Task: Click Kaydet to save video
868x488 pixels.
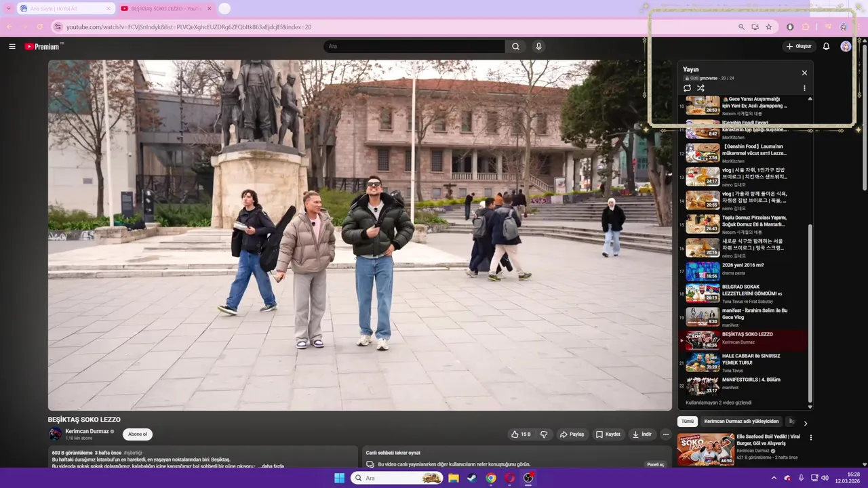Action: click(608, 434)
